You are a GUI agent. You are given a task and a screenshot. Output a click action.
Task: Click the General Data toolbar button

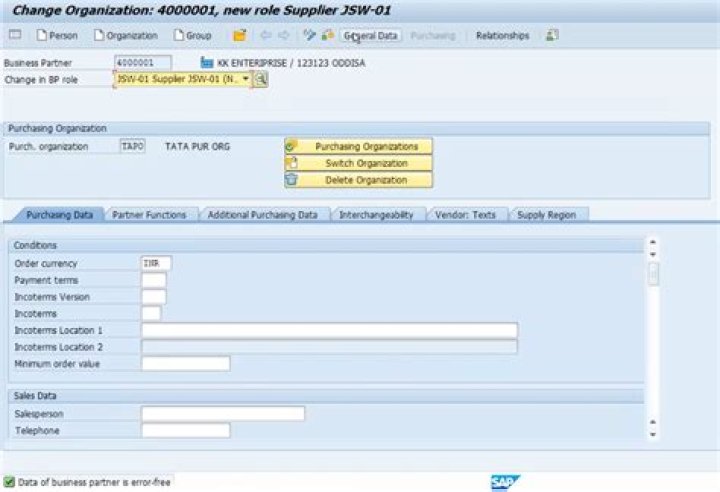coord(371,36)
